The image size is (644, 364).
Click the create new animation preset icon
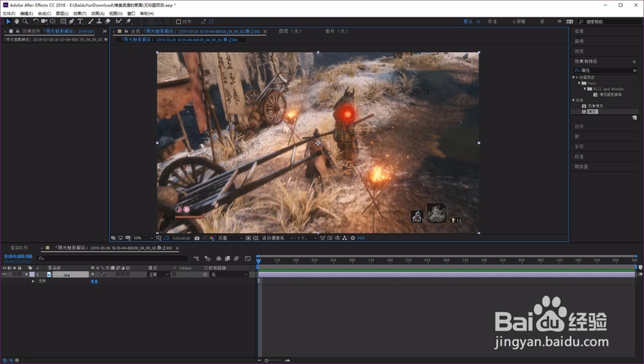point(634,118)
